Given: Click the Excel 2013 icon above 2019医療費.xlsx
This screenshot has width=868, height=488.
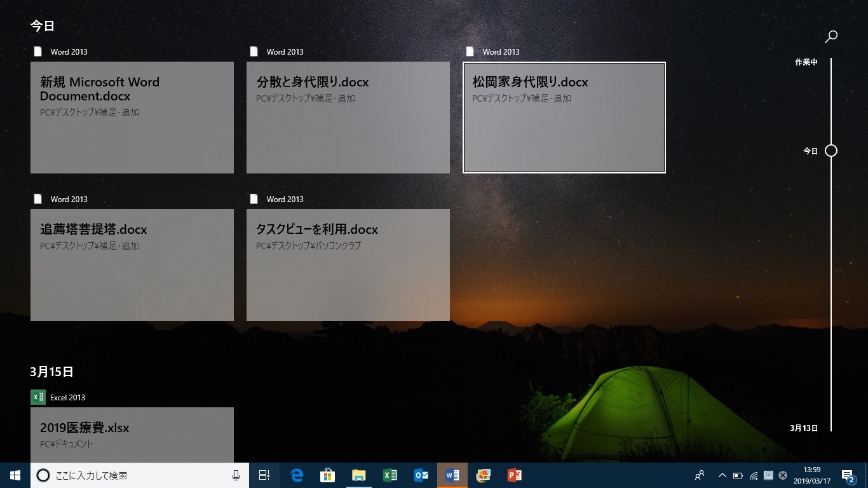Looking at the screenshot, I should pyautogui.click(x=38, y=397).
